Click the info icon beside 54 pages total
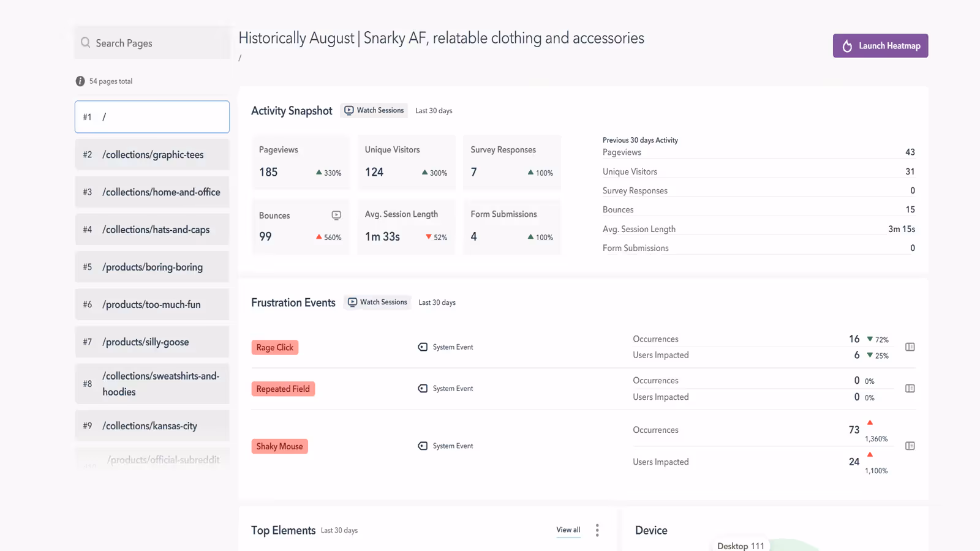The image size is (980, 551). (80, 81)
